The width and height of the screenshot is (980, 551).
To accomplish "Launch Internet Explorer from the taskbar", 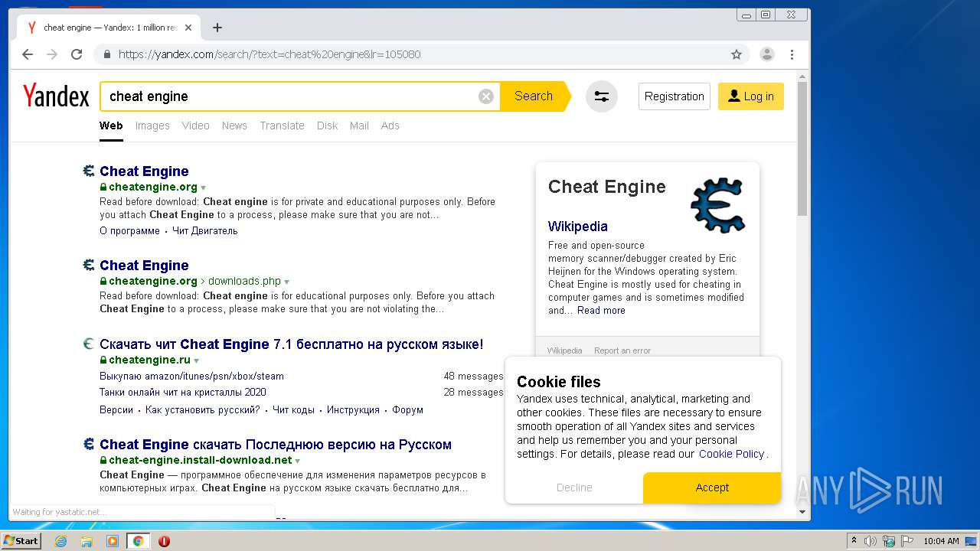I will pyautogui.click(x=60, y=541).
